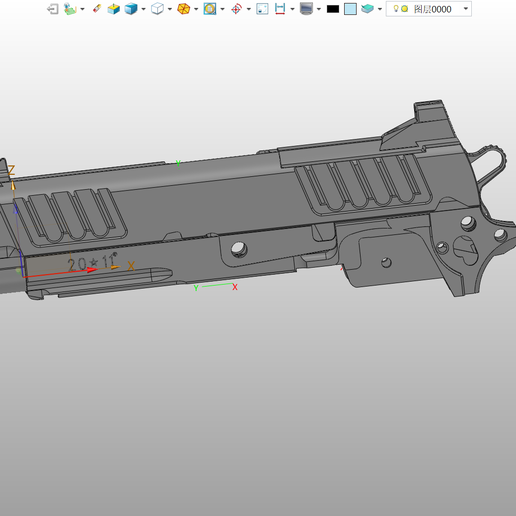Viewport: 516px width, 516px height.
Task: Click the blue and red measure distance icon
Action: coord(280,9)
